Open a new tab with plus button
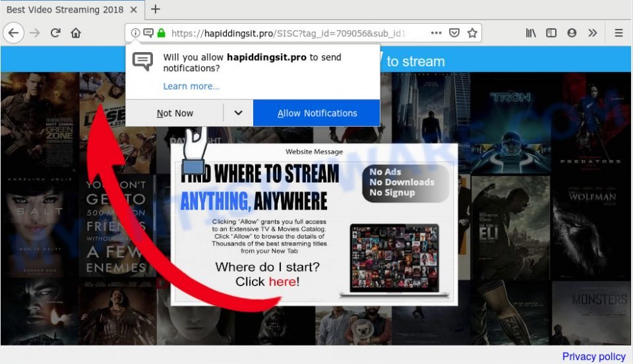Viewport: 633px width, 364px height. 156,9
